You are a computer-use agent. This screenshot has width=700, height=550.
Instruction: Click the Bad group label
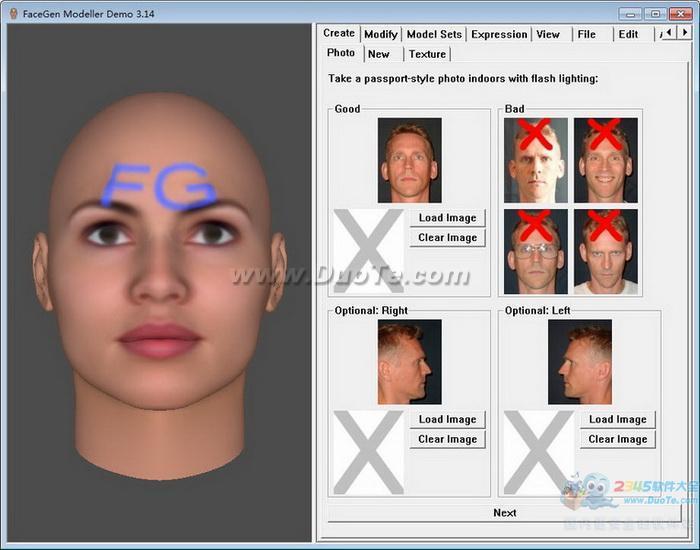514,109
